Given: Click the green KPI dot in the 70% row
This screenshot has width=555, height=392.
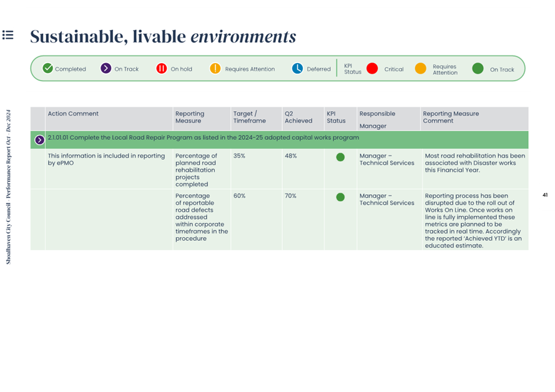Looking at the screenshot, I should (x=340, y=197).
